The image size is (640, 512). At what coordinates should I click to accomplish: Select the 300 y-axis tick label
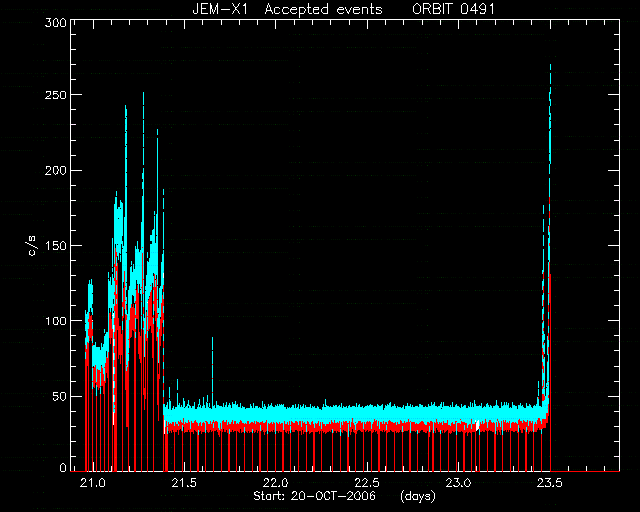[56, 23]
